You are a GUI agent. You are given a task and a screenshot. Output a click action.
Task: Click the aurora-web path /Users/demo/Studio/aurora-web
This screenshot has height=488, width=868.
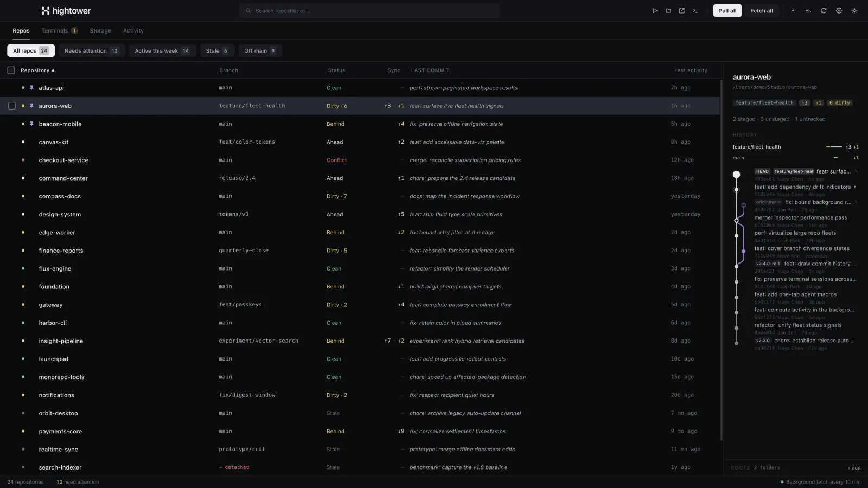tap(775, 87)
